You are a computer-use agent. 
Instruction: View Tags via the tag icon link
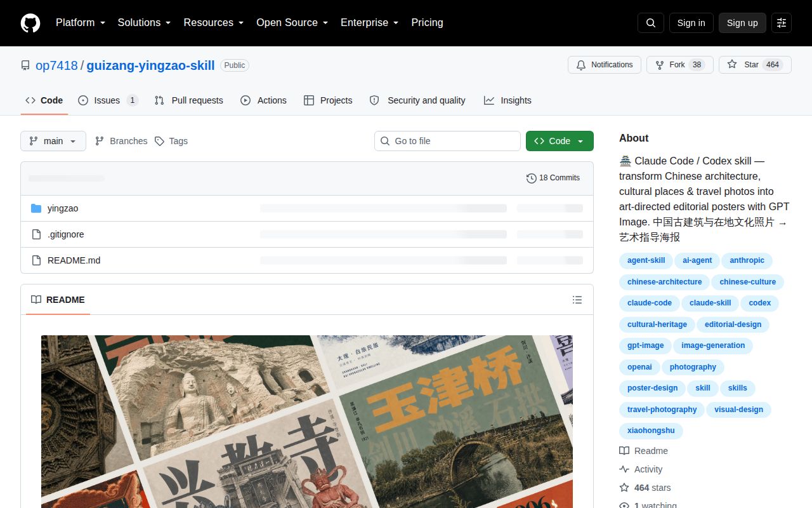click(171, 141)
